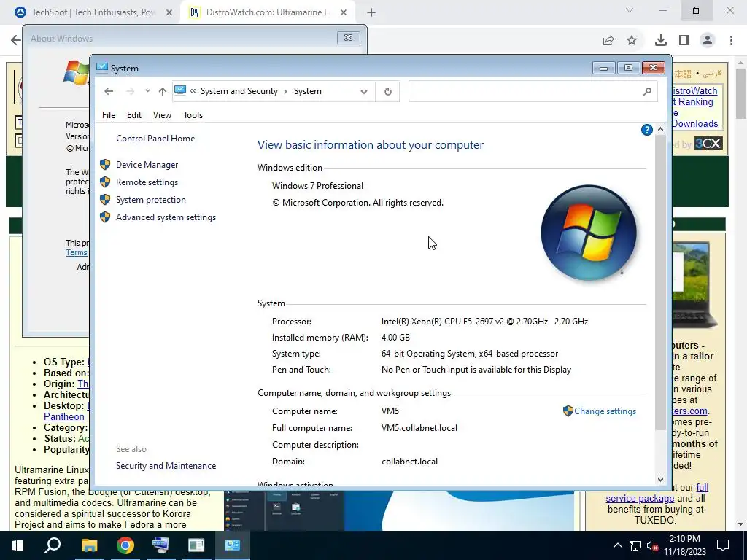Open Google Chrome from the taskbar
This screenshot has width=747, height=560.
click(x=125, y=545)
